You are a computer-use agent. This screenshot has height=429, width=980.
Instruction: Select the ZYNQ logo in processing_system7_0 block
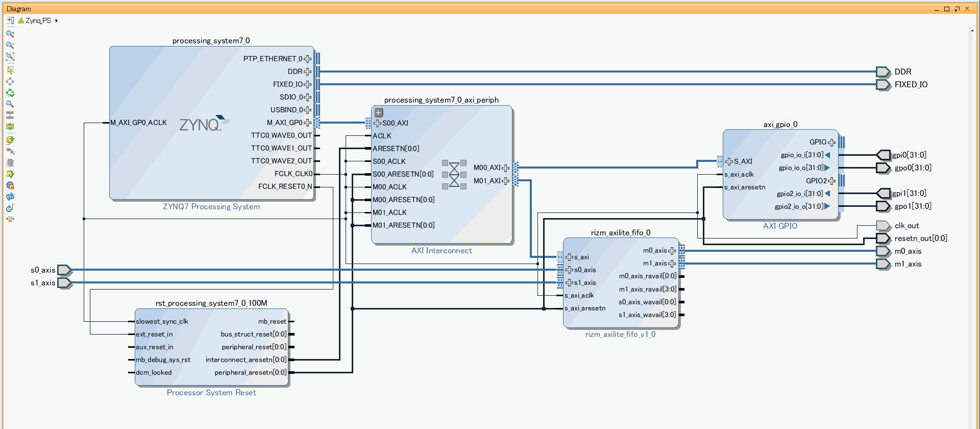pos(204,124)
